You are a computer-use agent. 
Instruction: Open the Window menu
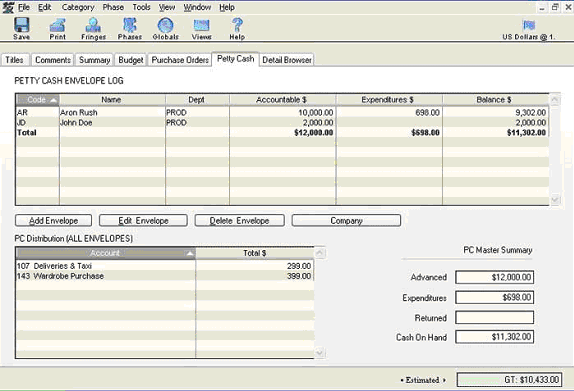click(x=197, y=7)
